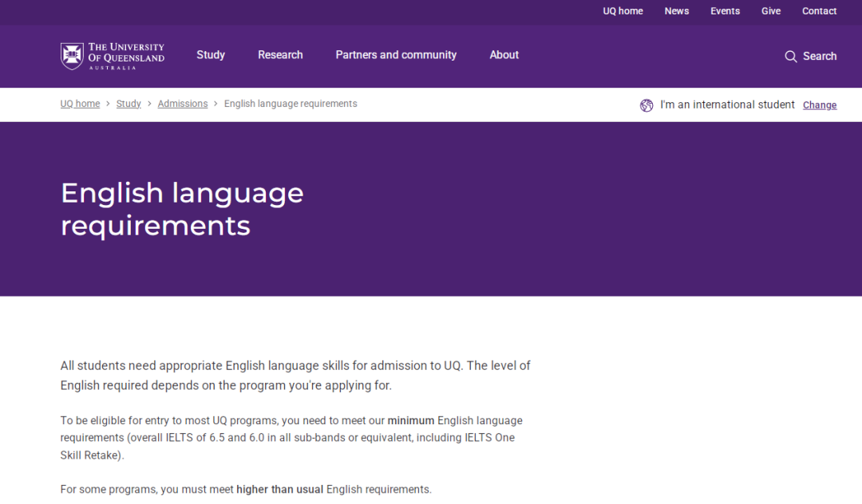
Task: Open the Contact link
Action: 819,11
